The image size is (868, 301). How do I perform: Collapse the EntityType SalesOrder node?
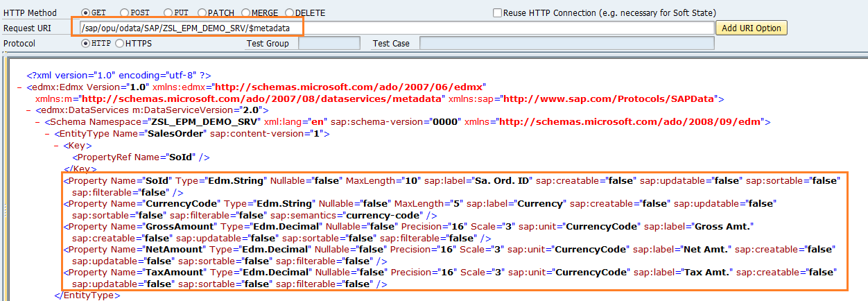click(x=48, y=133)
